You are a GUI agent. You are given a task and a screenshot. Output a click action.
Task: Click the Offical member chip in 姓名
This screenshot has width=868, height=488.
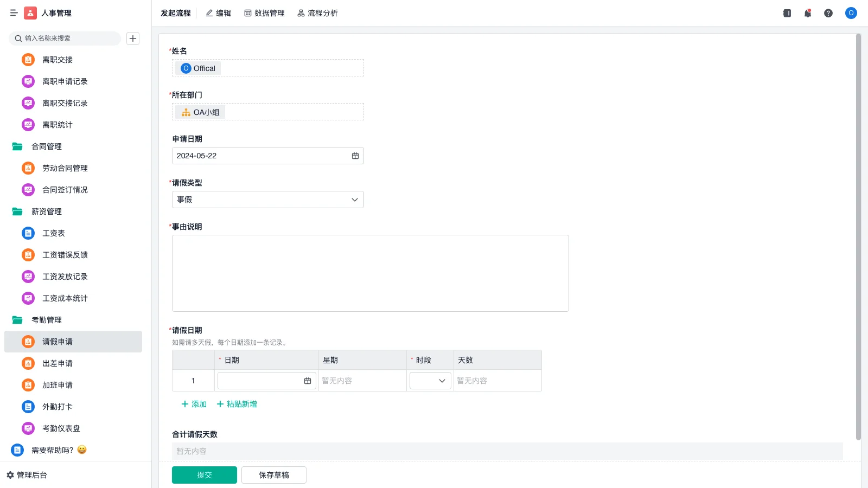[x=197, y=68]
